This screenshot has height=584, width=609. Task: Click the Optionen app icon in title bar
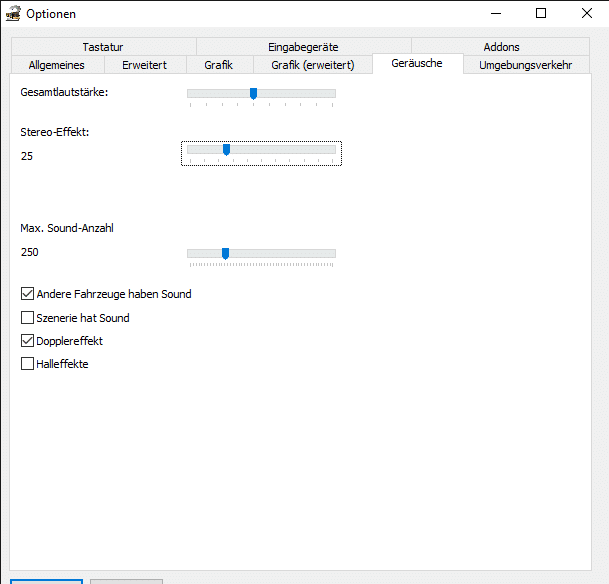pos(13,14)
